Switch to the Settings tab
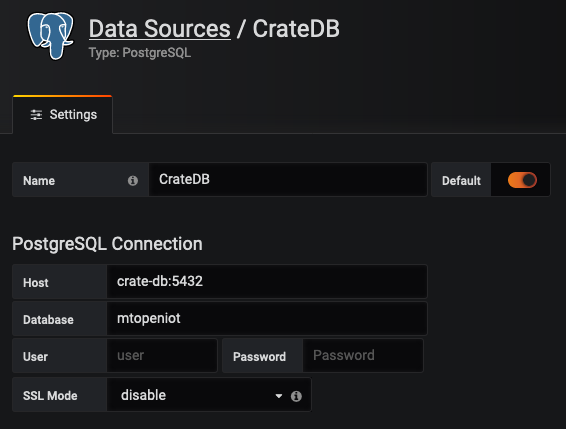 (62, 115)
